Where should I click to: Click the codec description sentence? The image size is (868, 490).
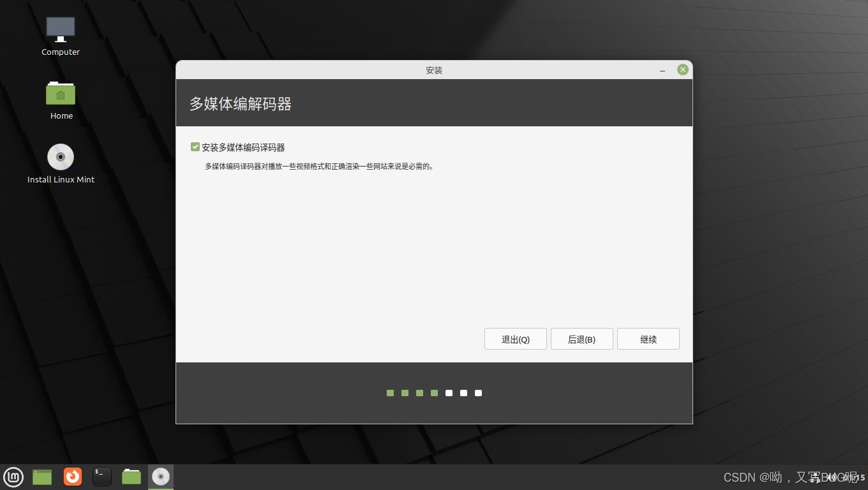(319, 167)
